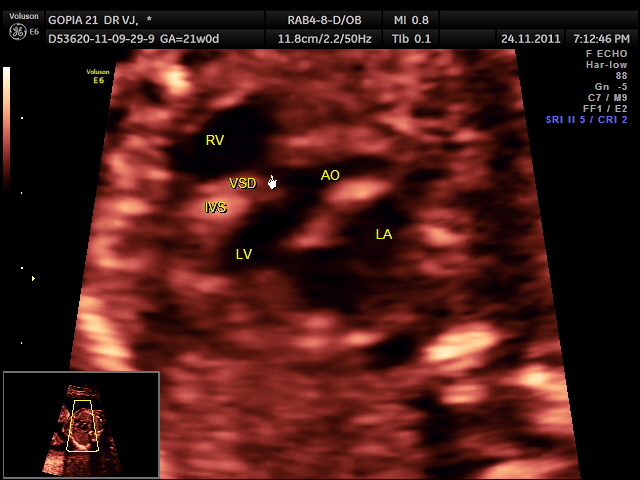Click the F ECHO preset label

pyautogui.click(x=606, y=54)
